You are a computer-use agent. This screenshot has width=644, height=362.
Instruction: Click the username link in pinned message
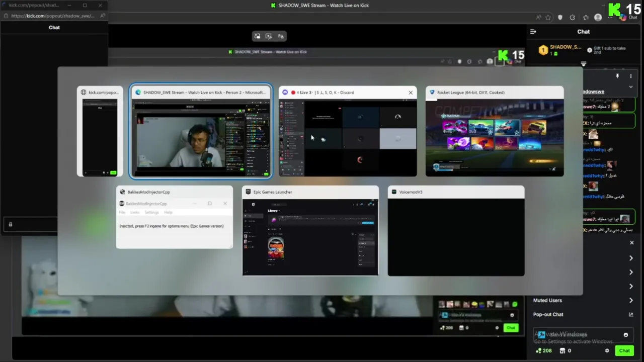[x=594, y=92]
